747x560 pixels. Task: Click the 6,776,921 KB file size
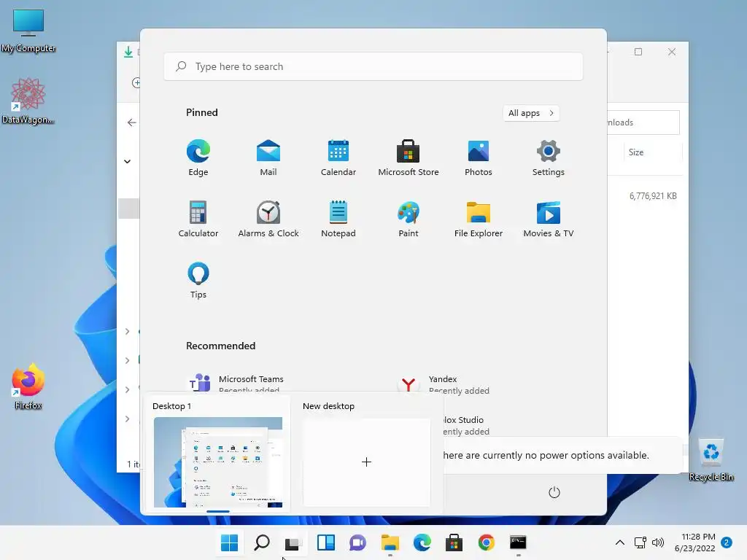point(653,195)
